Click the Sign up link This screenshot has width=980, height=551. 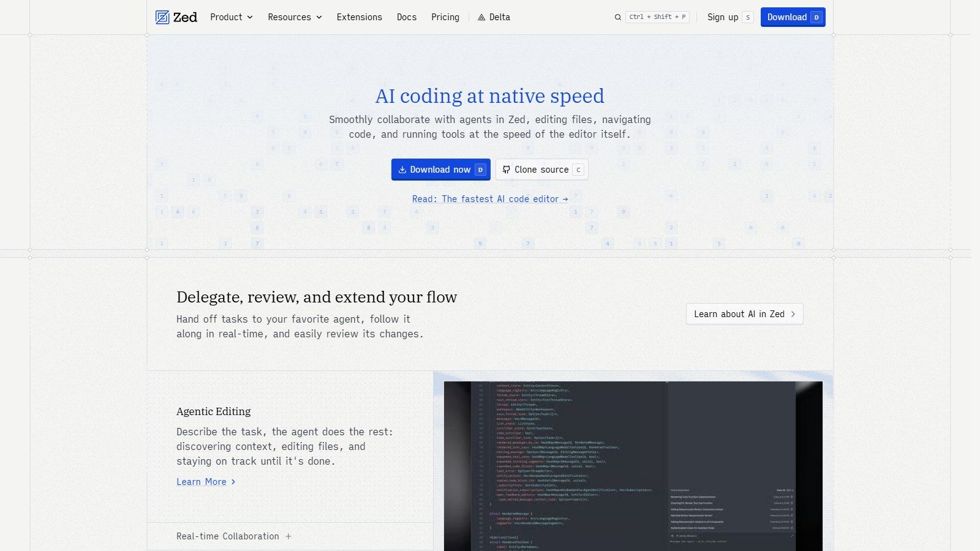[730, 17]
